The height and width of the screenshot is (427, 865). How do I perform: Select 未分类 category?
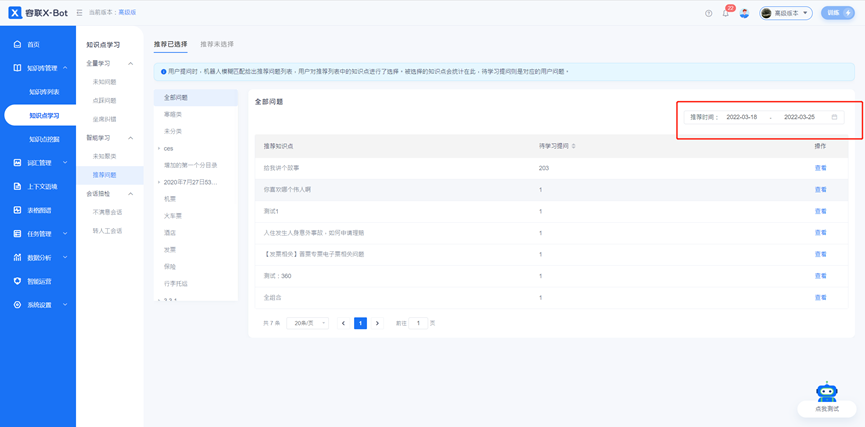point(196,131)
